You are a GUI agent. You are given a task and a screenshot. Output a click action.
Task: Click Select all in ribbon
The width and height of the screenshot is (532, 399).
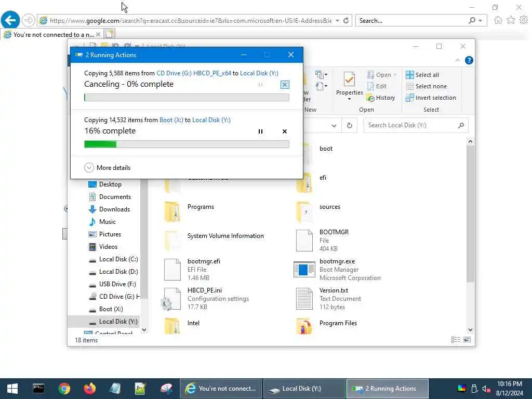pos(422,75)
